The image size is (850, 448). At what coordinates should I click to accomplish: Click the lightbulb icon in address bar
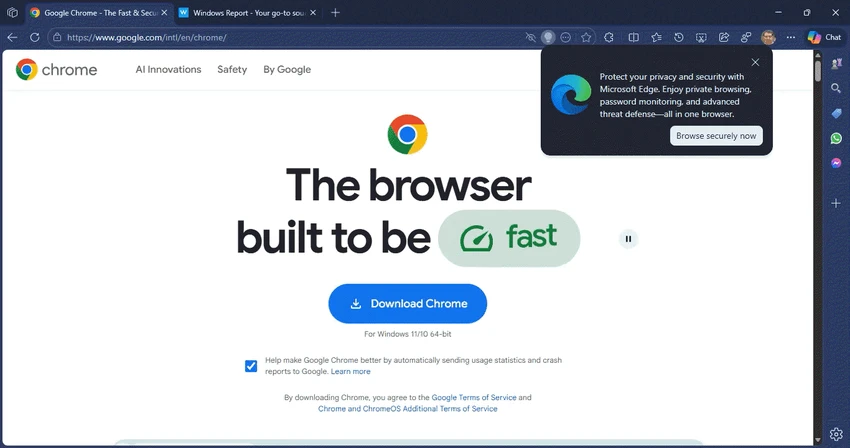click(x=548, y=37)
